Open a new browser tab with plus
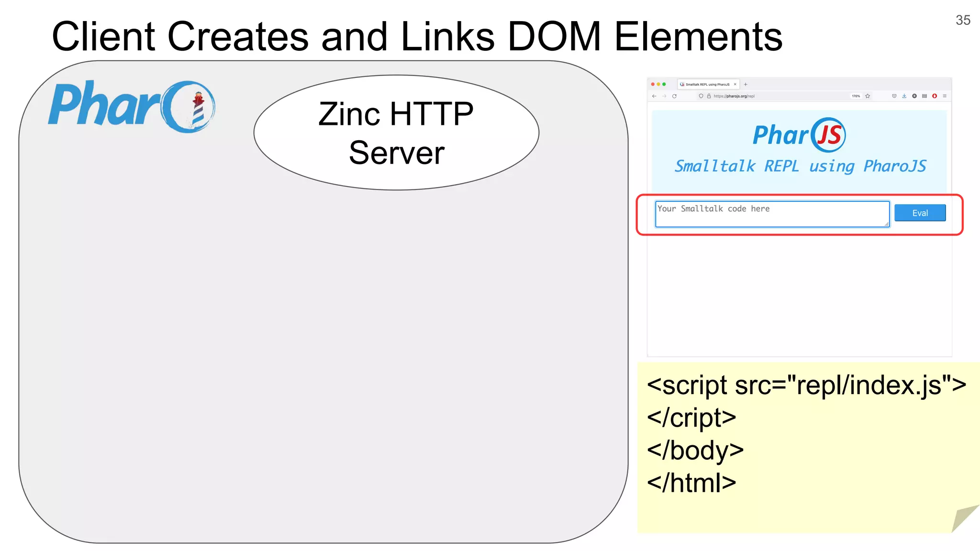This screenshot has width=980, height=551. (746, 84)
